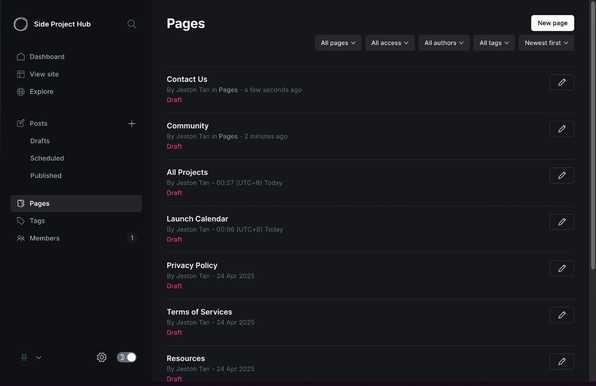Select Scheduled under Posts
The height and width of the screenshot is (386, 596).
[x=47, y=158]
